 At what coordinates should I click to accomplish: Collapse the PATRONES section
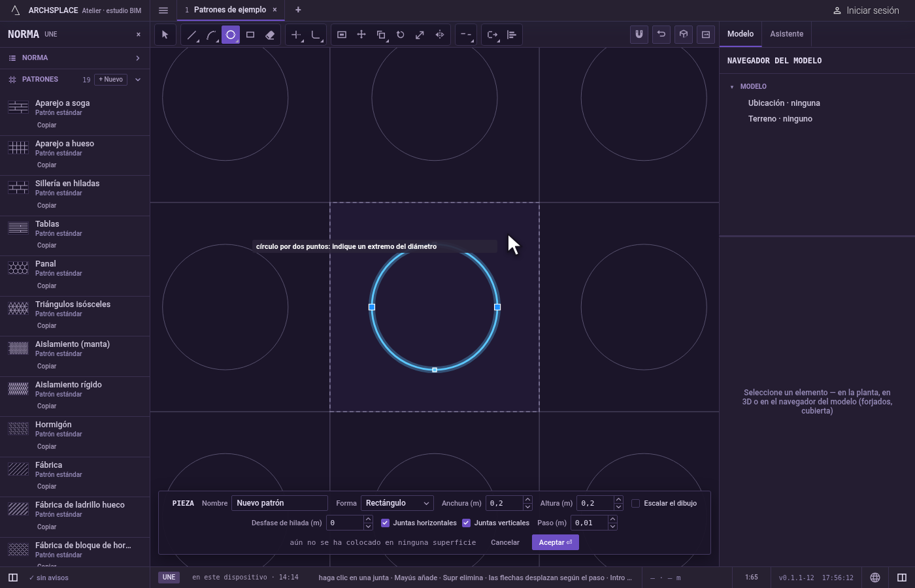[138, 80]
